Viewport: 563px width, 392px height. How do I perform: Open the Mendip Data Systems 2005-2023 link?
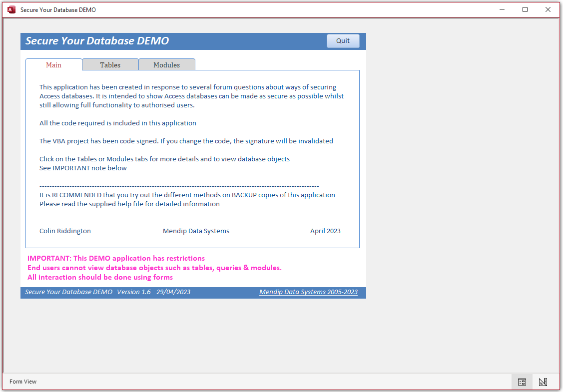(x=308, y=292)
